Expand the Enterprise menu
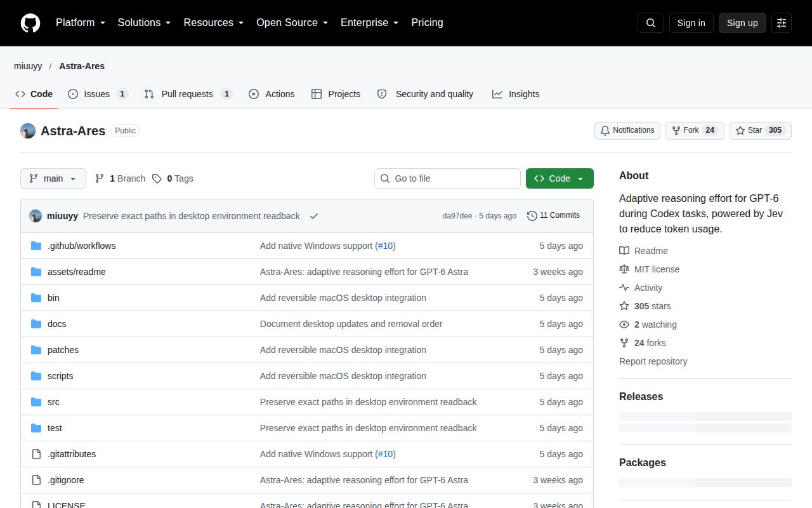The image size is (812, 508). pyautogui.click(x=370, y=23)
